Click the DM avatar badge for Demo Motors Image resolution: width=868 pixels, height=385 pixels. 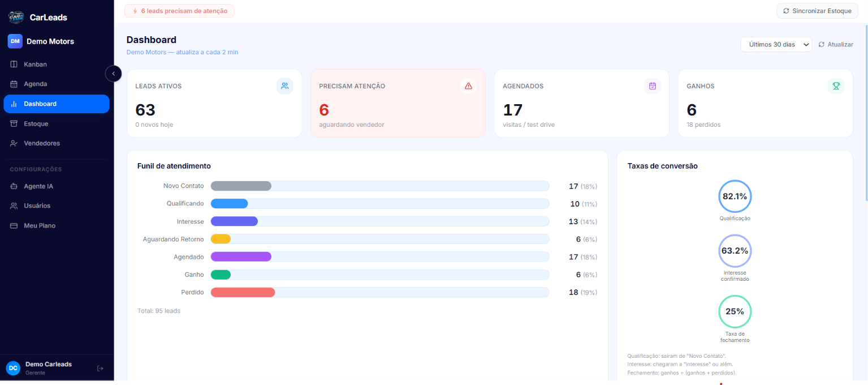coord(15,41)
